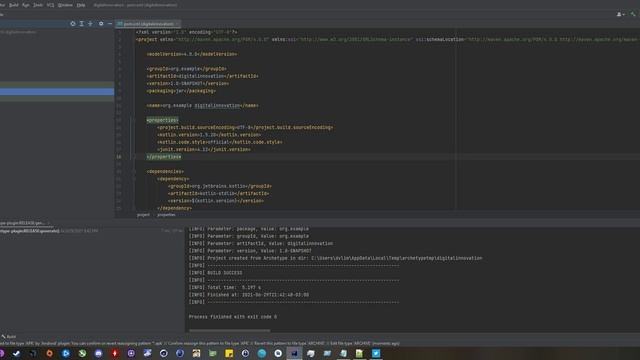Click the file type notification in status bar
This screenshot has height=360, width=640.
[x=200, y=344]
